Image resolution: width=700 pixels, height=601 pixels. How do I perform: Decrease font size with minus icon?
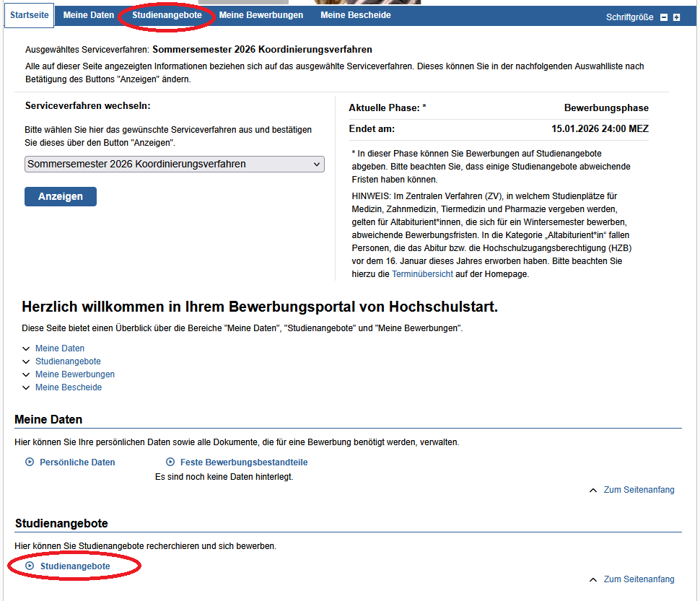coord(664,17)
